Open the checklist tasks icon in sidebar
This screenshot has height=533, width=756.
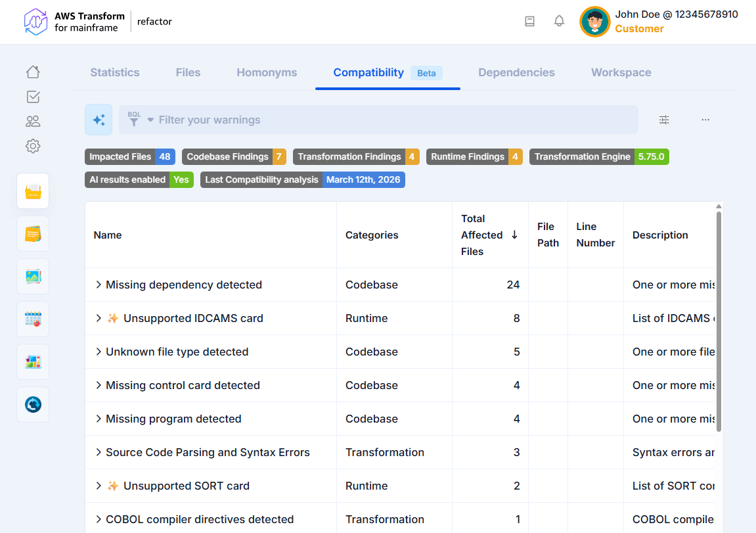pos(33,97)
